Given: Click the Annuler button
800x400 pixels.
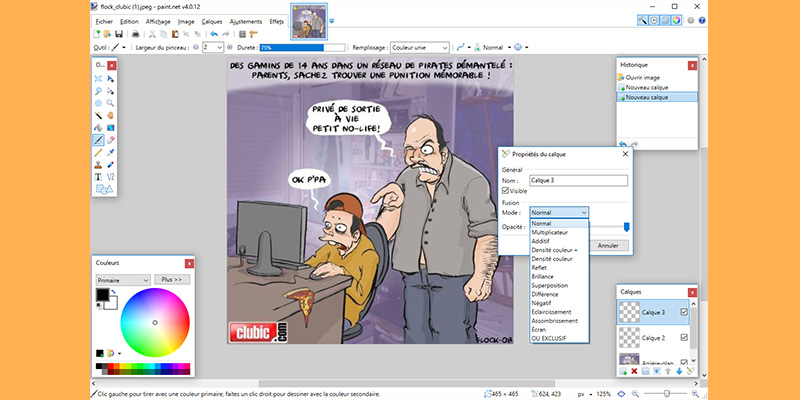Looking at the screenshot, I should [608, 245].
